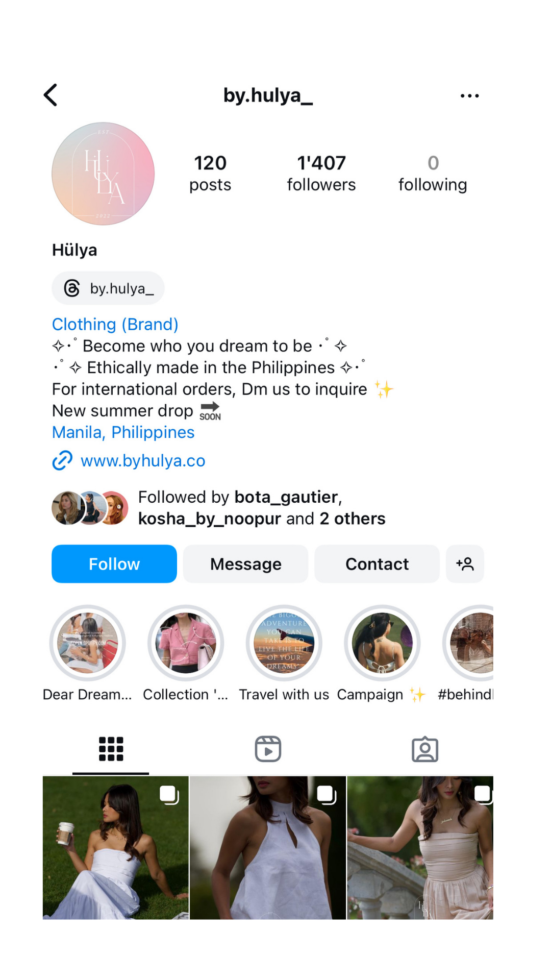Tap the Message button
The width and height of the screenshot is (551, 980).
245,564
